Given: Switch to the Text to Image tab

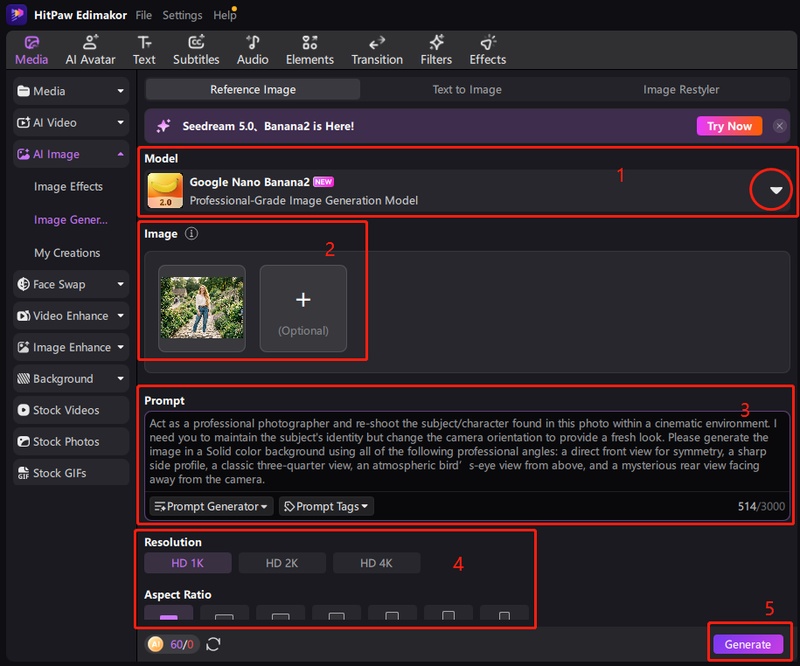Looking at the screenshot, I should coord(467,90).
